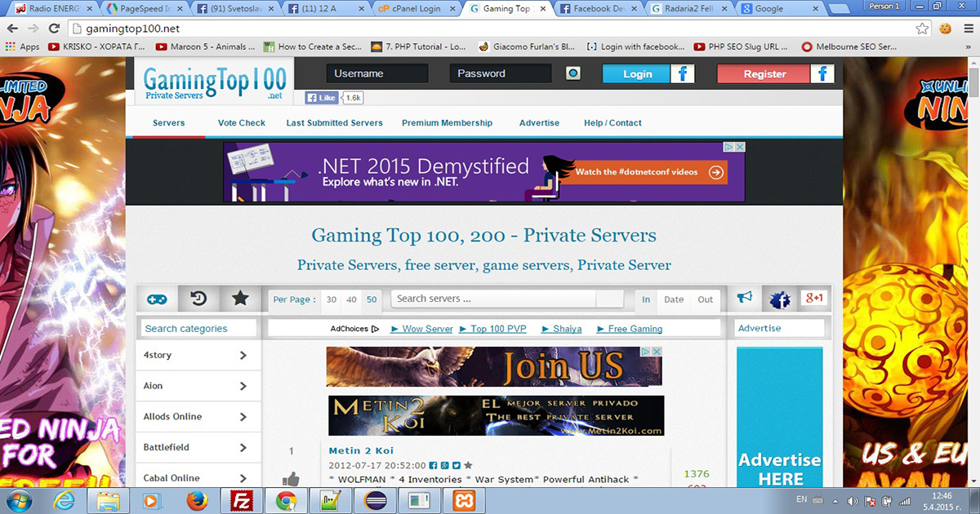Viewport: 980px width, 514px height.
Task: Select the gamepad servers list icon
Action: [158, 299]
